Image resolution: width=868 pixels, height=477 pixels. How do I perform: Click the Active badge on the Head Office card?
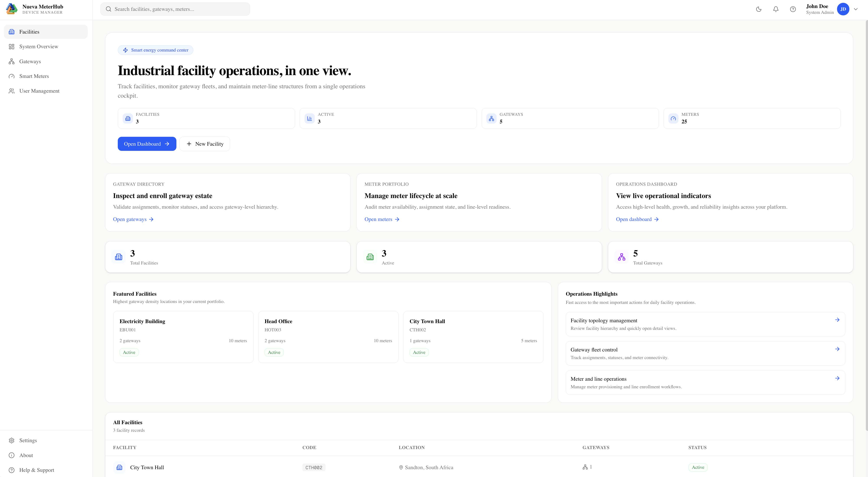[274, 352]
